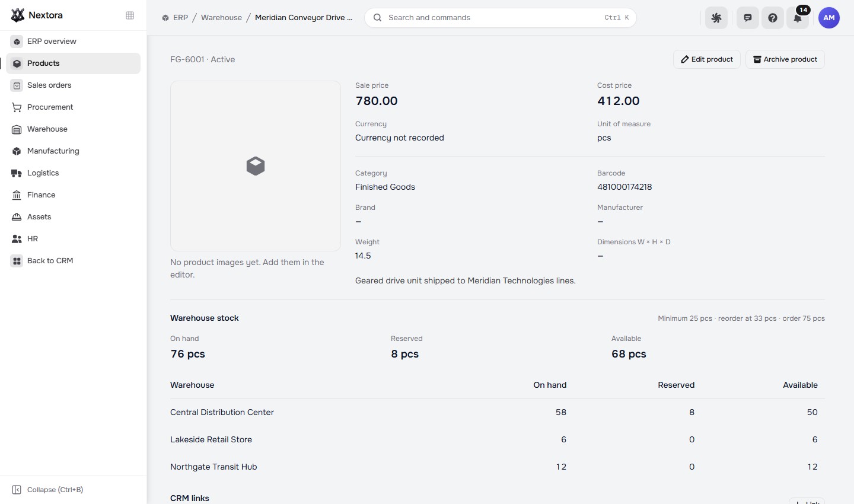Go to ERP overview menu item
Image resolution: width=854 pixels, height=504 pixels.
tap(73, 42)
